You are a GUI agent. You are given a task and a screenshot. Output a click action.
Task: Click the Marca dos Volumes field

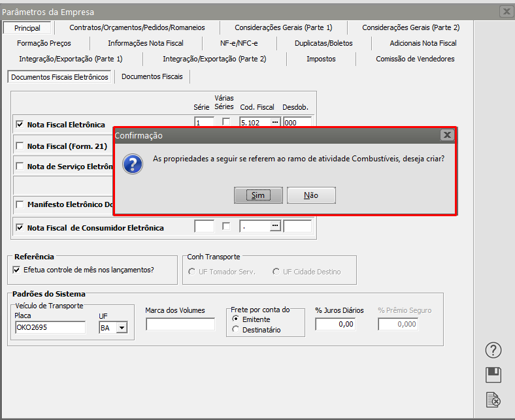pos(180,324)
